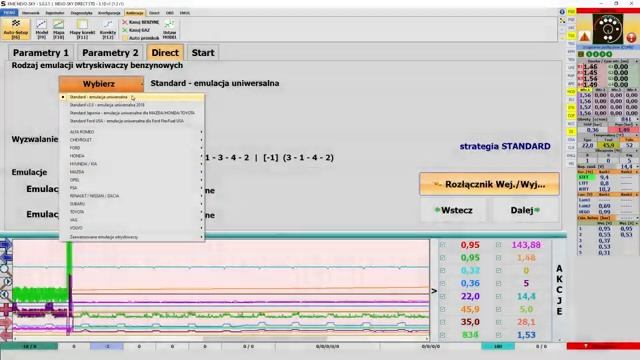Viewport: 640px width, 360px height.
Task: Click the Wstecz back button
Action: [x=453, y=210]
